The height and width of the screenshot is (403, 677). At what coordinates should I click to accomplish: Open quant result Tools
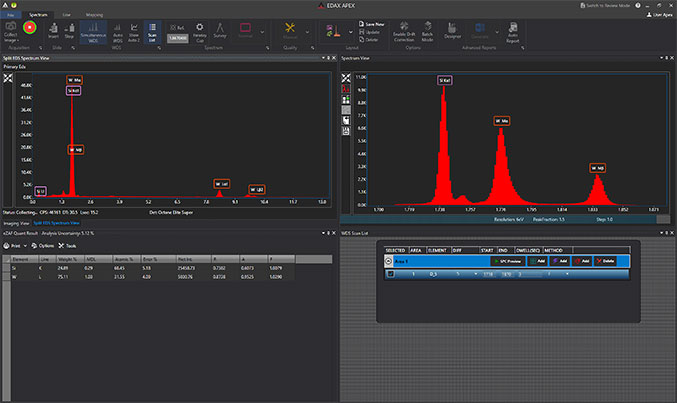coord(67,246)
